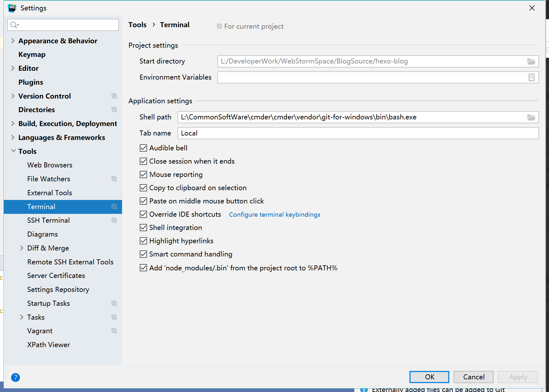
Task: Open Plugins settings page
Action: [x=31, y=82]
